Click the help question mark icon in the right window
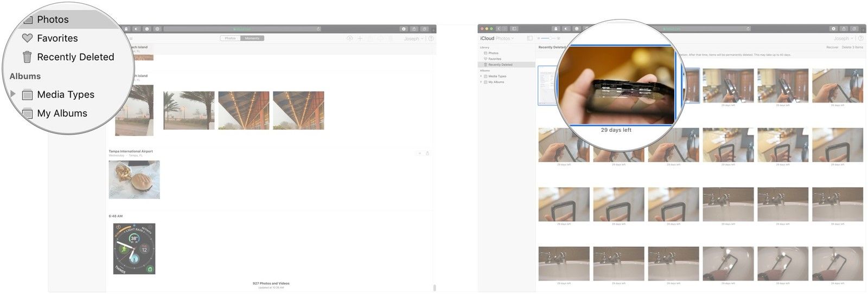868x294 pixels. (861, 39)
